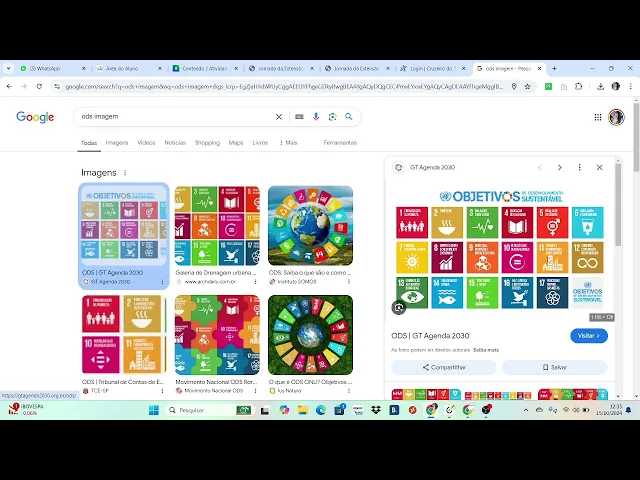Open the Google apps grid

point(598,117)
